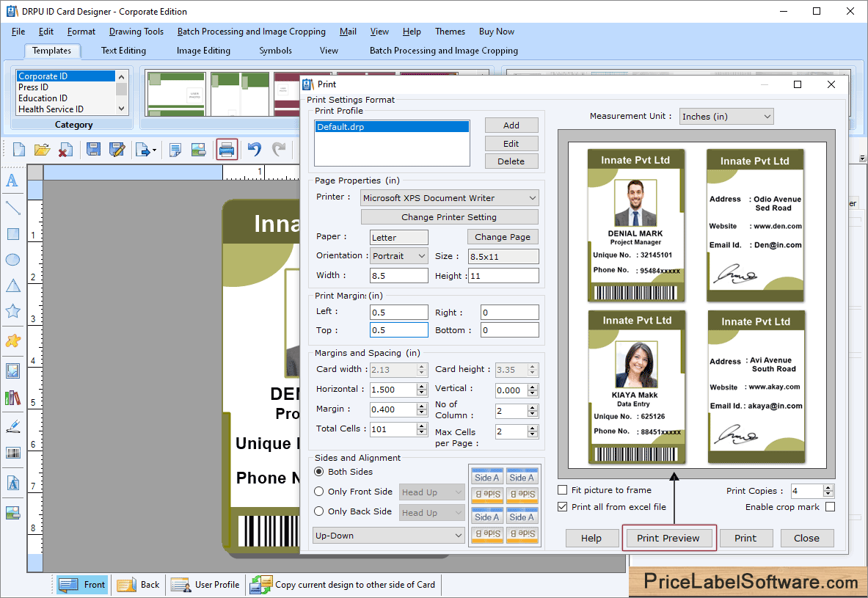Switch to the Back side tab
The height and width of the screenshot is (598, 868).
tap(138, 585)
